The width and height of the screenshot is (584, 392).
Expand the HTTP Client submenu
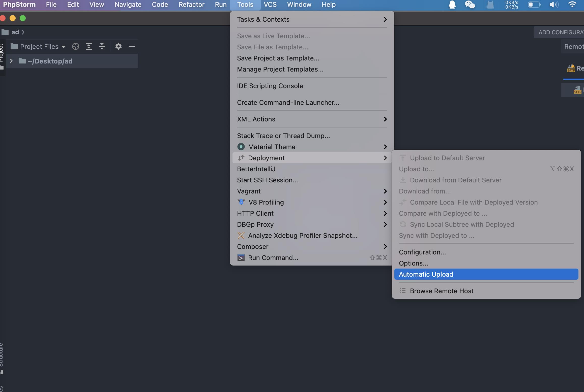pos(312,213)
